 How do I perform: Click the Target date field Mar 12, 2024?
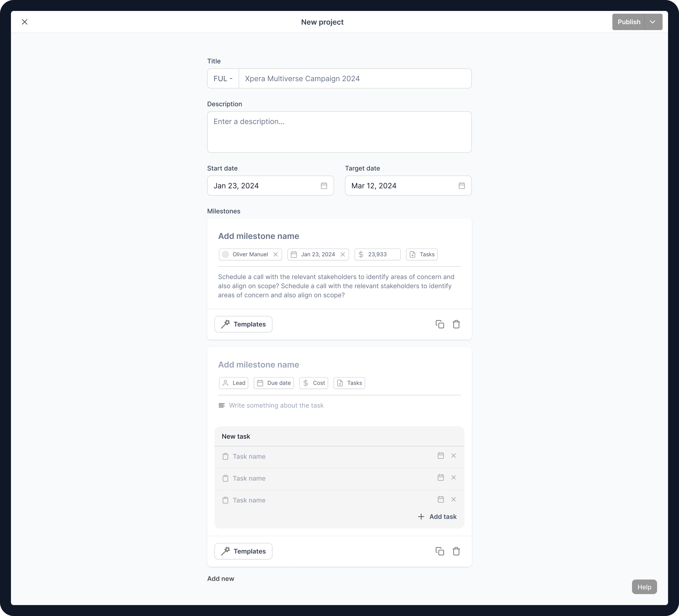[408, 186]
